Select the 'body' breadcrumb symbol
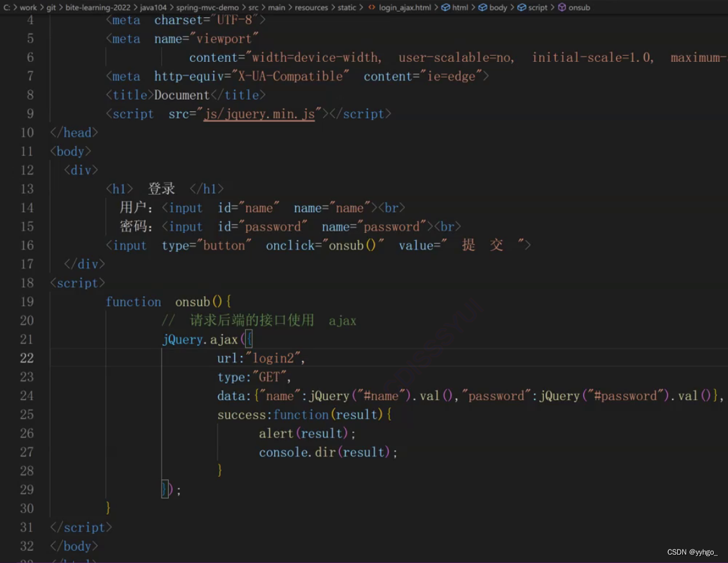Image resolution: width=728 pixels, height=563 pixels. tap(498, 8)
